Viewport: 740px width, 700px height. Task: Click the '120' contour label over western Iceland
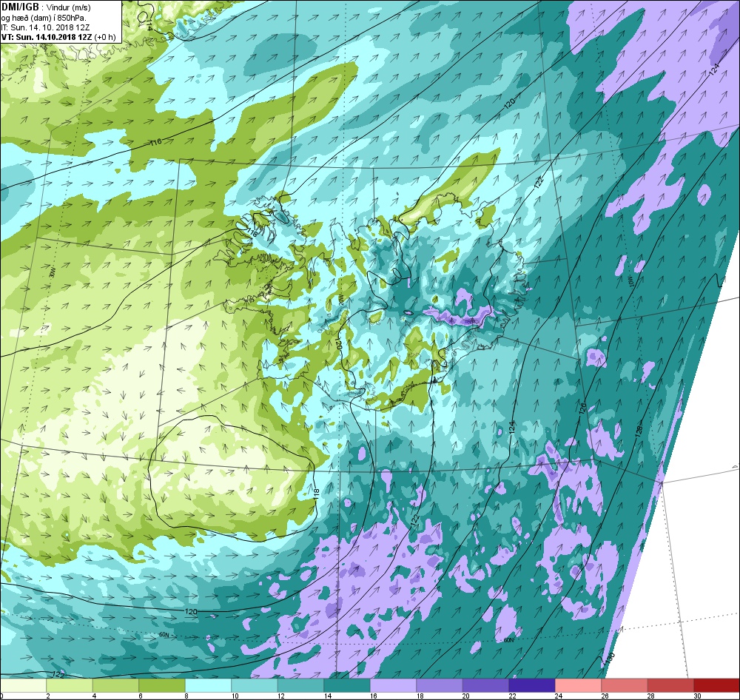point(338,343)
